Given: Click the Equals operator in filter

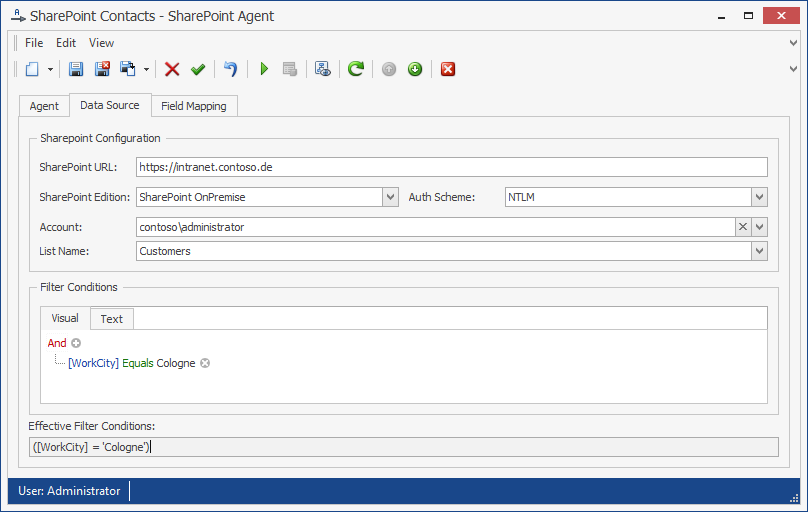Looking at the screenshot, I should click(x=138, y=363).
